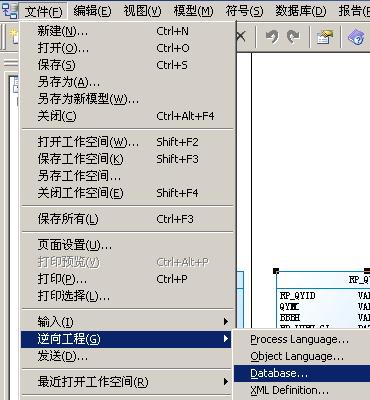
Task: Choose 打印选择(L)... entry
Action: (127, 296)
